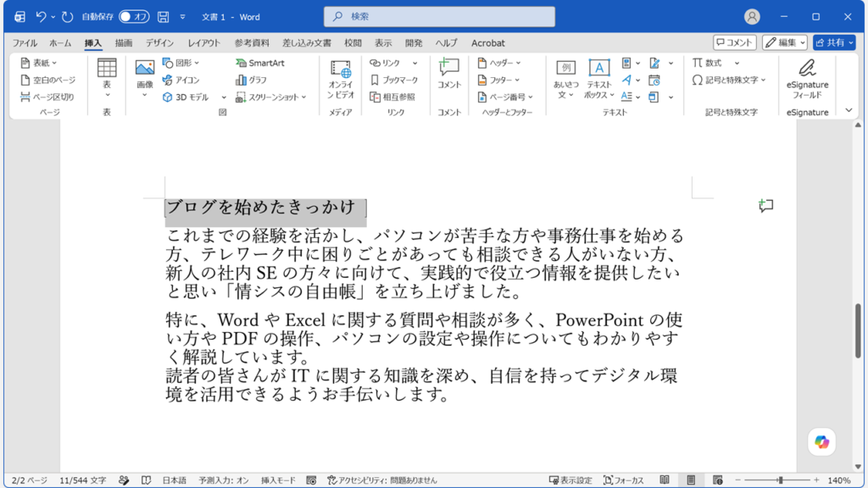Viewport: 868px width, 488px height.
Task: Click the WordArt slanted A icon
Action: point(626,80)
